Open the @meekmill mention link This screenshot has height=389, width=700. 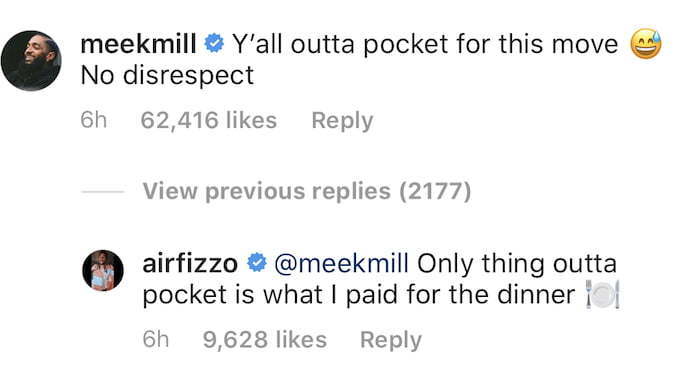[342, 263]
